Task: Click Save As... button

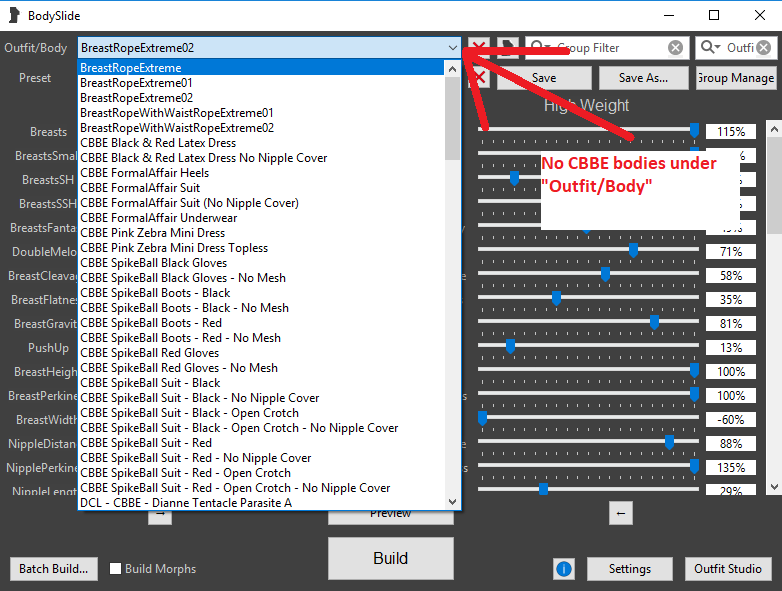Action: [643, 78]
